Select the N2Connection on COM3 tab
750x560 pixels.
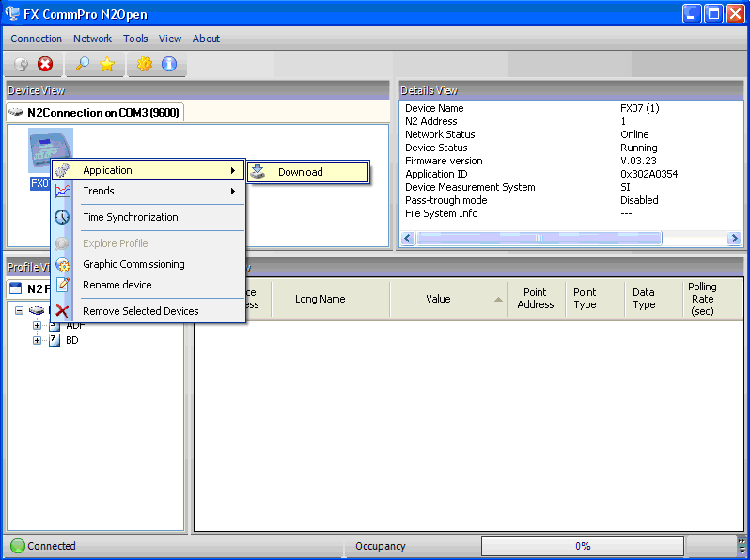point(95,113)
